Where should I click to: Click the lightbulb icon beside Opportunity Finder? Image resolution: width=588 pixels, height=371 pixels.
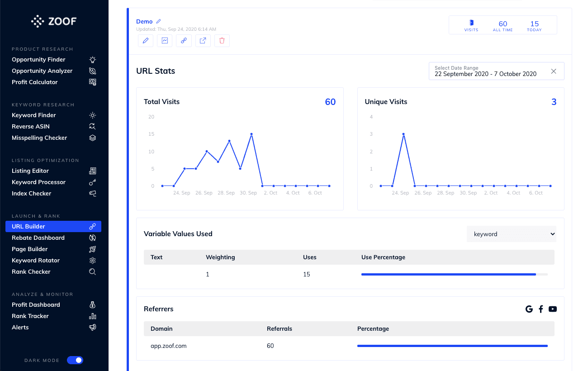coord(92,59)
